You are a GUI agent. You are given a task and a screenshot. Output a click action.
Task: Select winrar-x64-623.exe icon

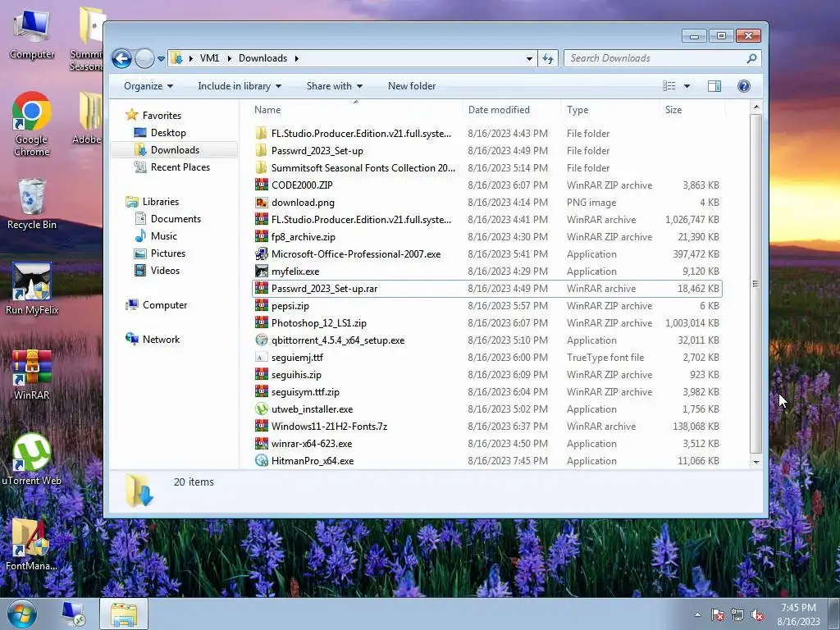tap(261, 444)
